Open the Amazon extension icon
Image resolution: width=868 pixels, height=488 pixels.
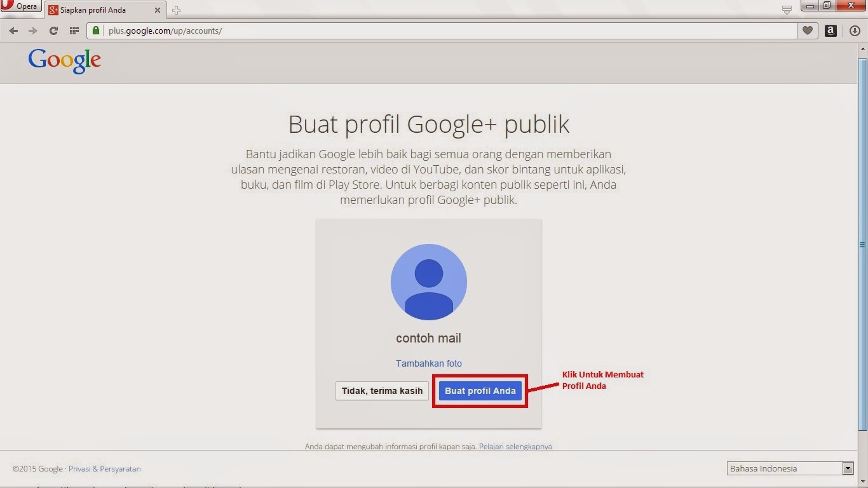(x=831, y=30)
